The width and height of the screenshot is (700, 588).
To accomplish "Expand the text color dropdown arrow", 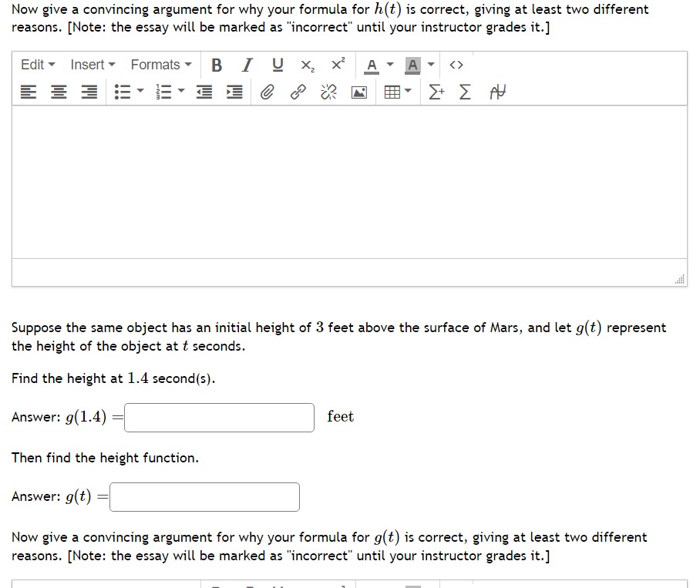I will (x=390, y=66).
